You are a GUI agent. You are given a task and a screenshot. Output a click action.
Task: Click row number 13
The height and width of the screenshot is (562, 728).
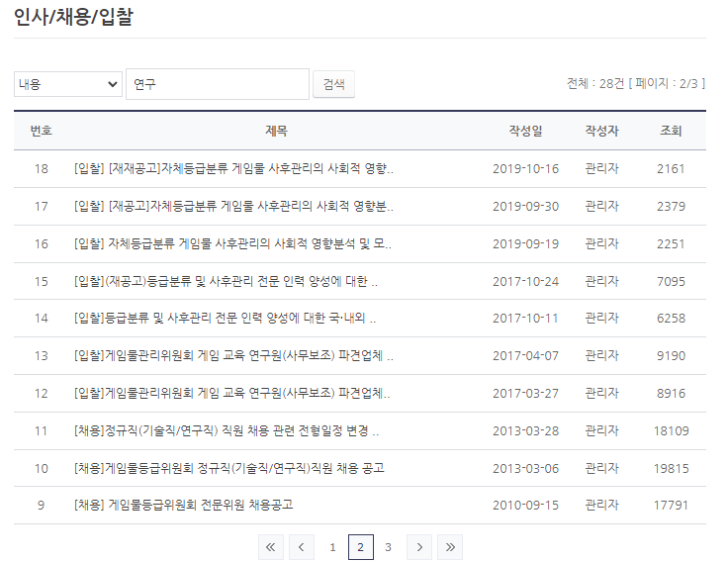click(41, 356)
